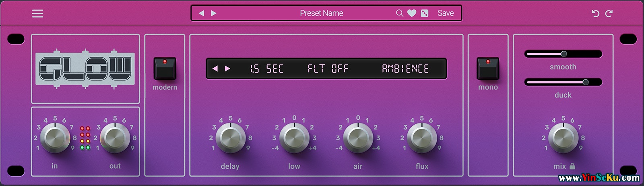Screen dimensions: 644x186
Task: Toggle the mono switch button
Action: pyautogui.click(x=488, y=69)
